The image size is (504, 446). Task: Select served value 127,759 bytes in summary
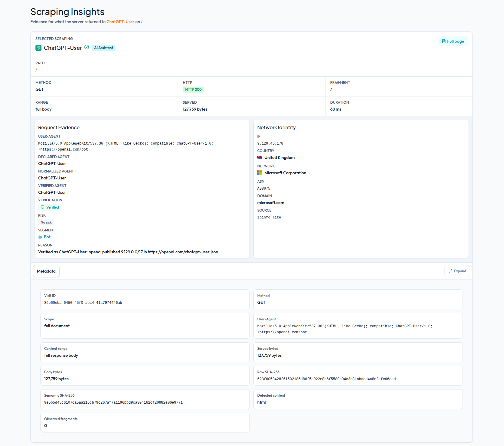[x=195, y=109]
